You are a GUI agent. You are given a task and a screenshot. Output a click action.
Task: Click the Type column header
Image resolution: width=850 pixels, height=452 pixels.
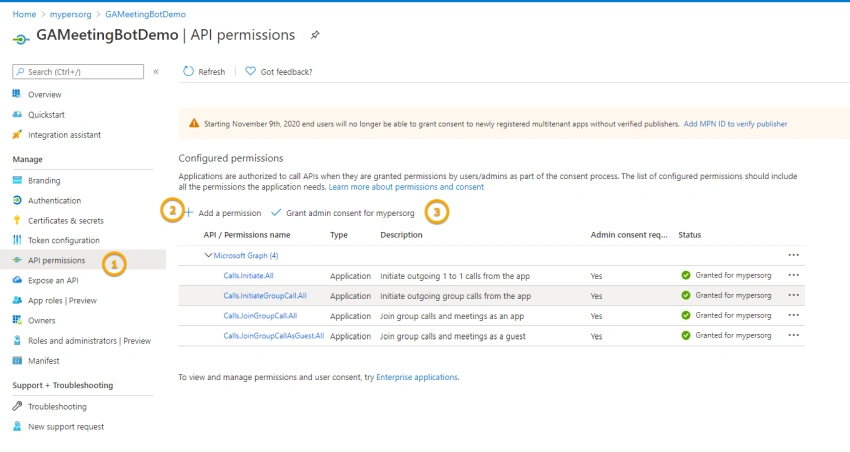click(339, 235)
